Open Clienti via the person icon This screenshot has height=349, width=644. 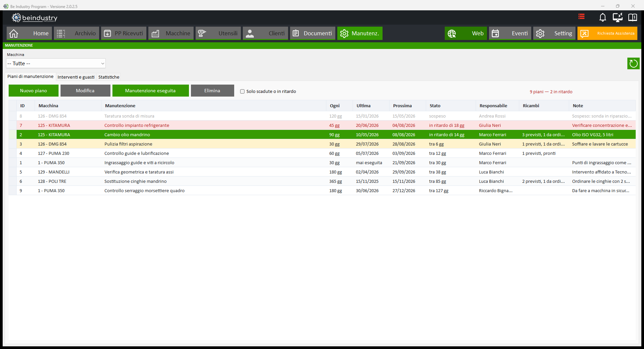[x=250, y=33]
